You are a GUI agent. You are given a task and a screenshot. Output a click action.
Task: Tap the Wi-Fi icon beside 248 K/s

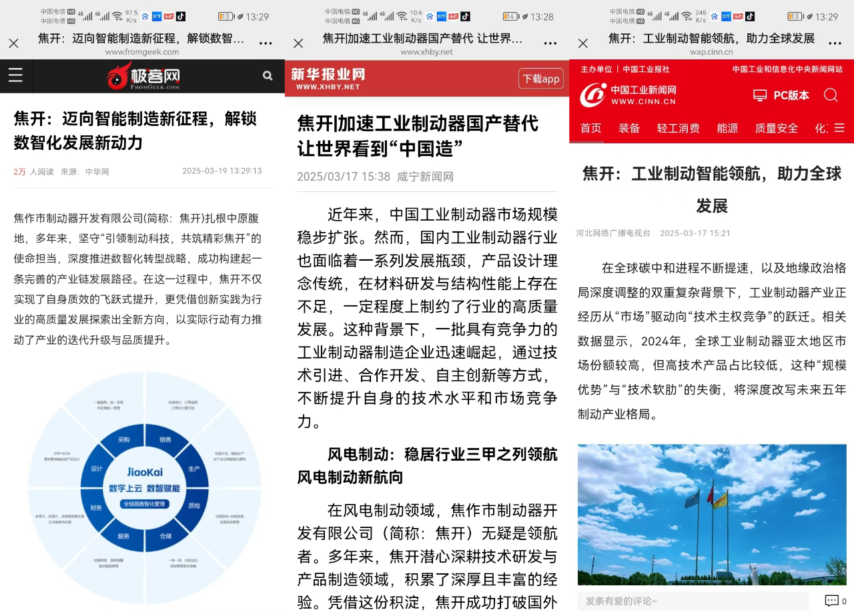[686, 16]
